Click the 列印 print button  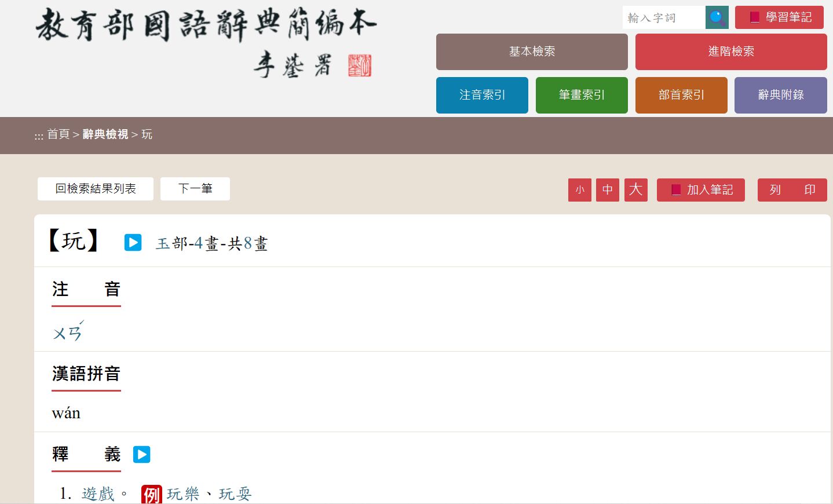pyautogui.click(x=792, y=190)
